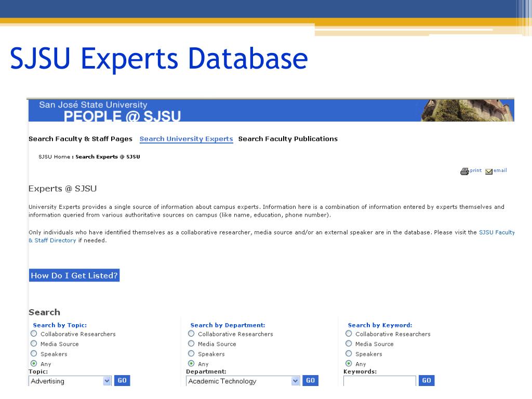This screenshot has width=532, height=399.
Task: Choose Collaborative Researchers under Search by Department
Action: 191,334
